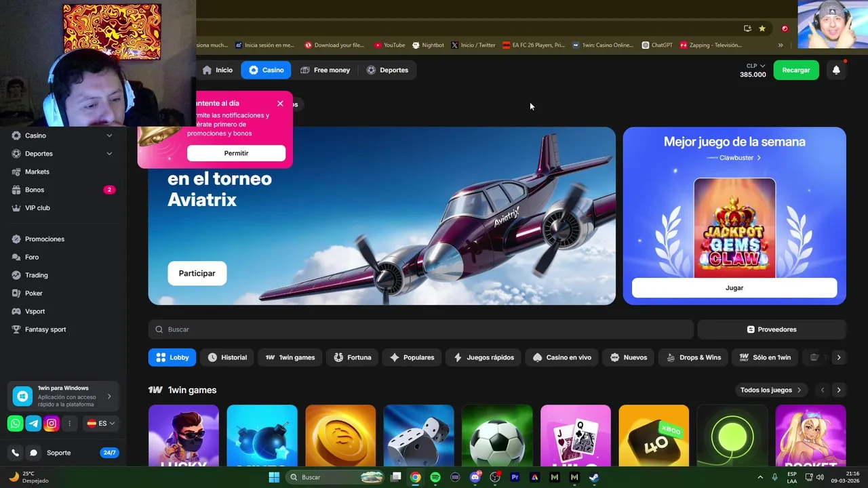Click the Jackpot Gems Claw game thumbnail
868x488 pixels.
[x=734, y=228]
